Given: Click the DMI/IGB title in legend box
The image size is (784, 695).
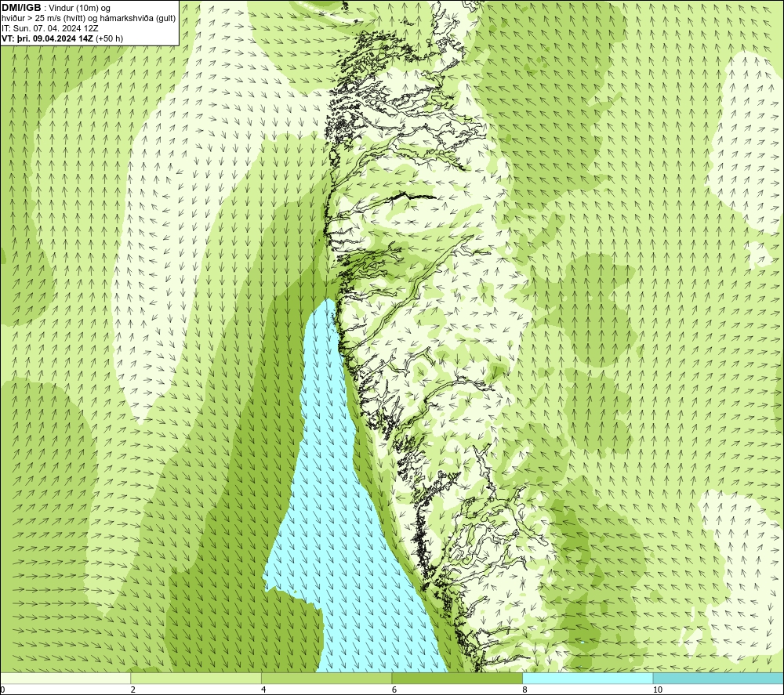Looking at the screenshot, I should 21,8.
